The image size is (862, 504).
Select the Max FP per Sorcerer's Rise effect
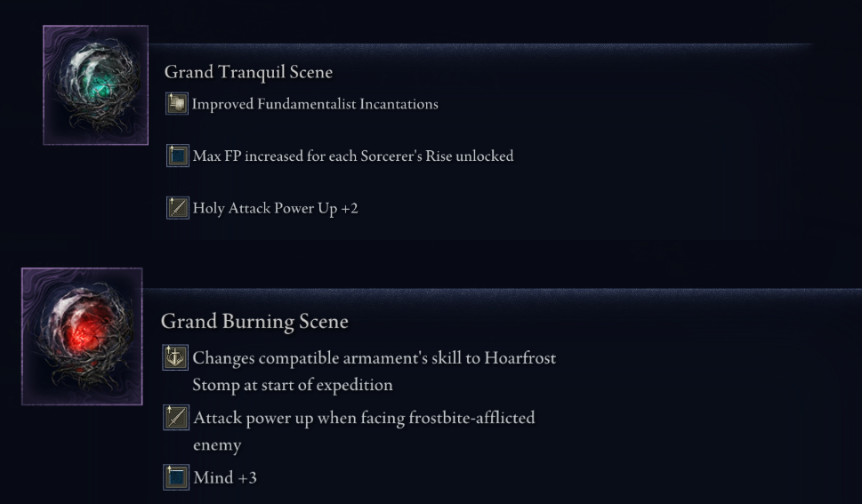353,156
